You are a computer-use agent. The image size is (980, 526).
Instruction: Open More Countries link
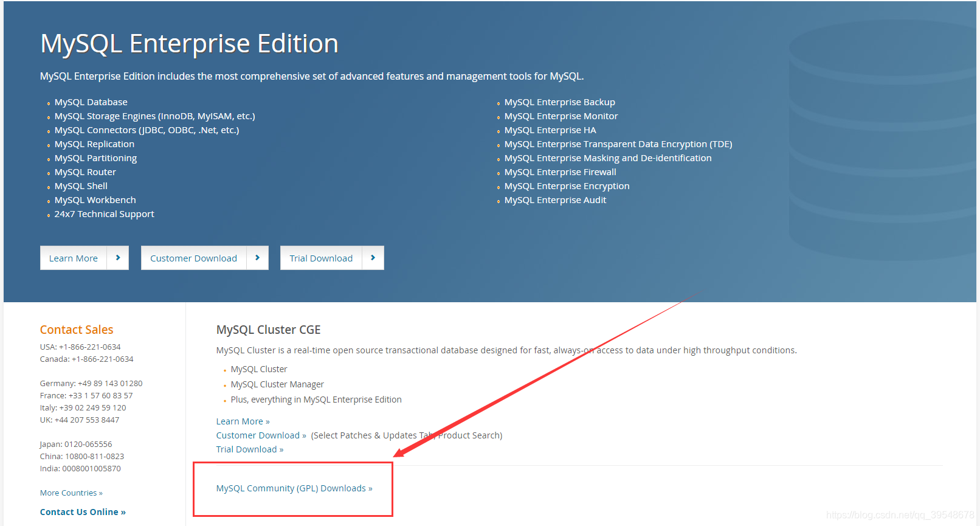point(71,493)
